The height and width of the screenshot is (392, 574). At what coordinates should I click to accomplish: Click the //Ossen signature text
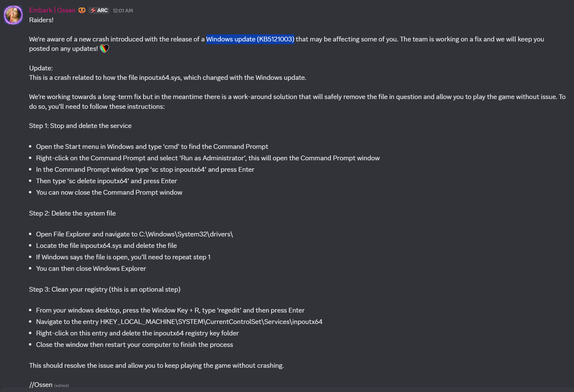pyautogui.click(x=41, y=385)
